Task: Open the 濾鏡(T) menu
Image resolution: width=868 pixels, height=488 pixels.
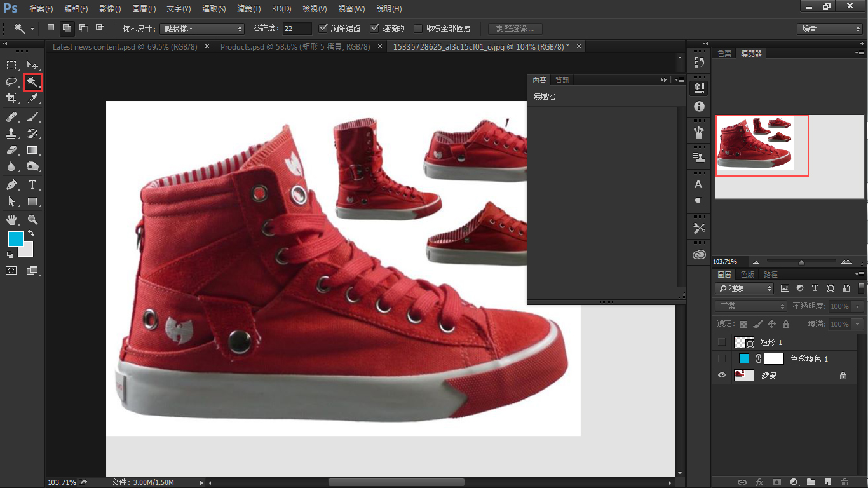Action: coord(248,9)
